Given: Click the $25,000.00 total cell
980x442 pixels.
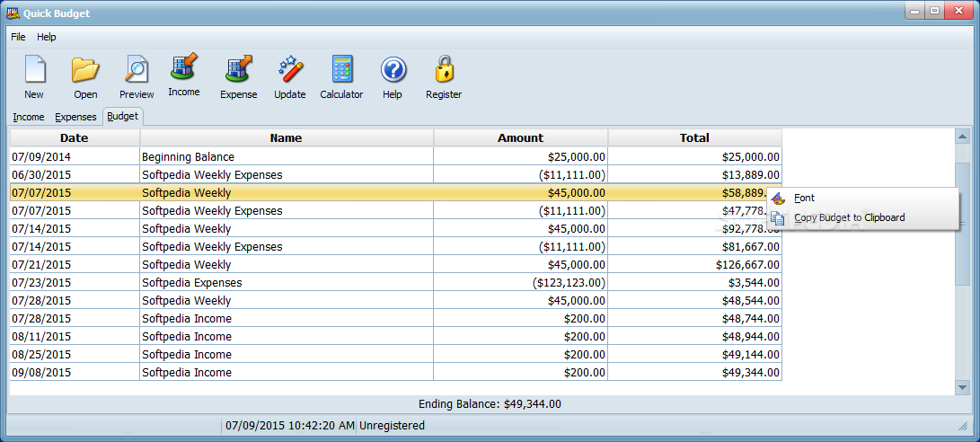Looking at the screenshot, I should 694,157.
